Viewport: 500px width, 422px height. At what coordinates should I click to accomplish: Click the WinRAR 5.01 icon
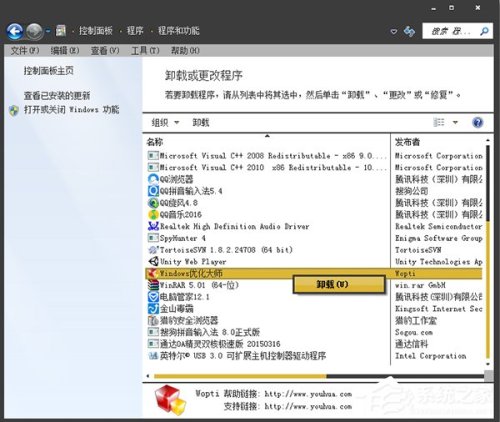[153, 285]
